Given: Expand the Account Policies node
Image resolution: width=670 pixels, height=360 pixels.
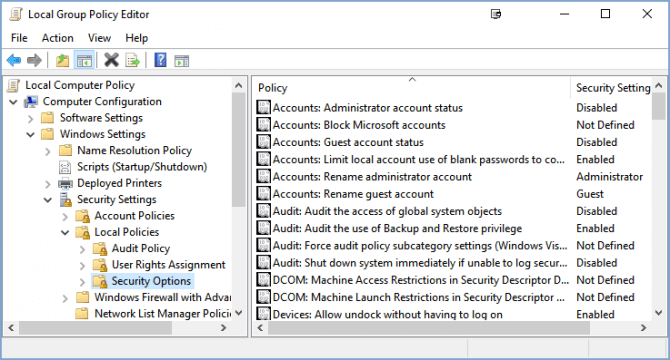Looking at the screenshot, I should 65,217.
